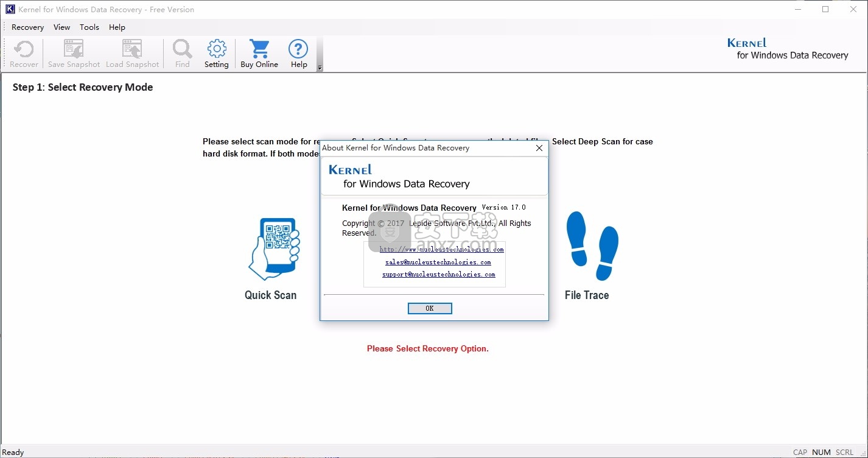Maximize the main application window
Screen dimensions: 868x458
pyautogui.click(x=825, y=9)
